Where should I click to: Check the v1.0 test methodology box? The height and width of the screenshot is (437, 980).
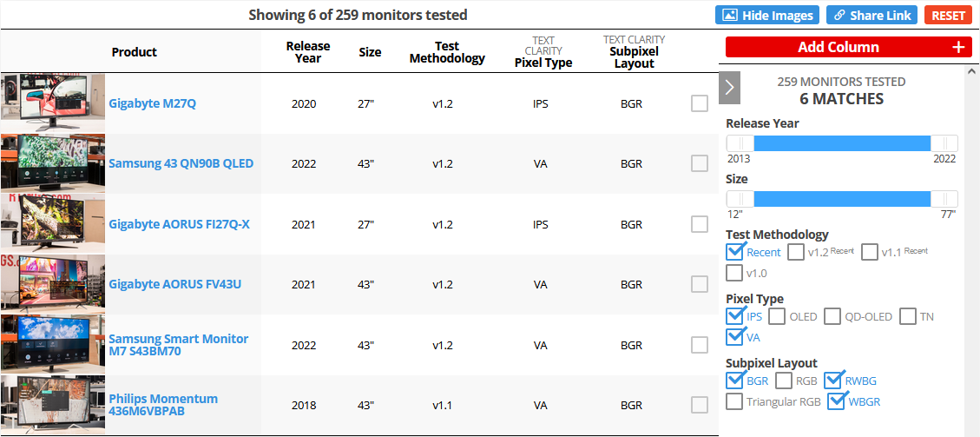point(735,273)
